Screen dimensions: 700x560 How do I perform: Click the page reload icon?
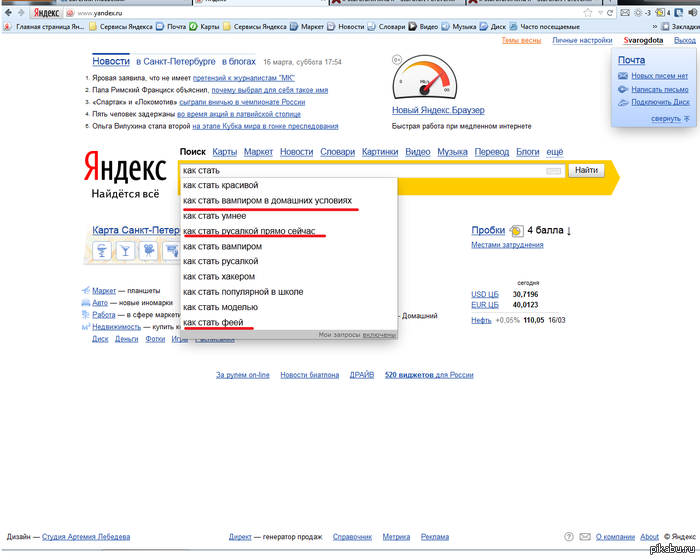(x=610, y=13)
